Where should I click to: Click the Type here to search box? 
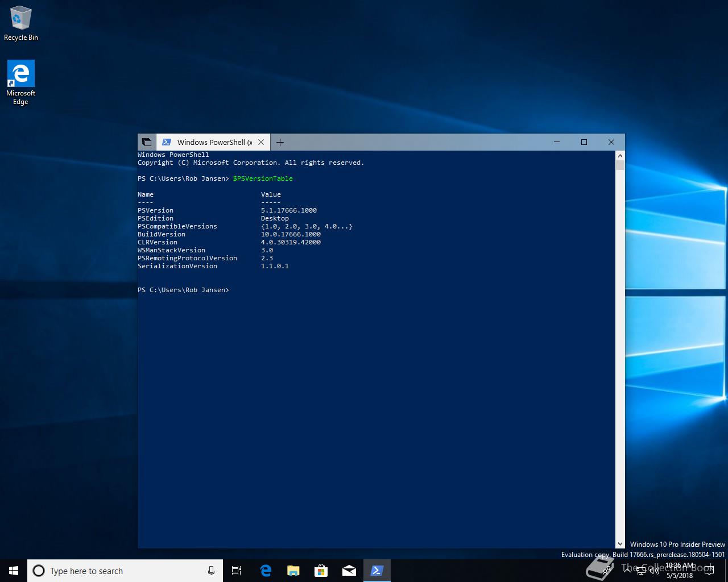point(125,571)
